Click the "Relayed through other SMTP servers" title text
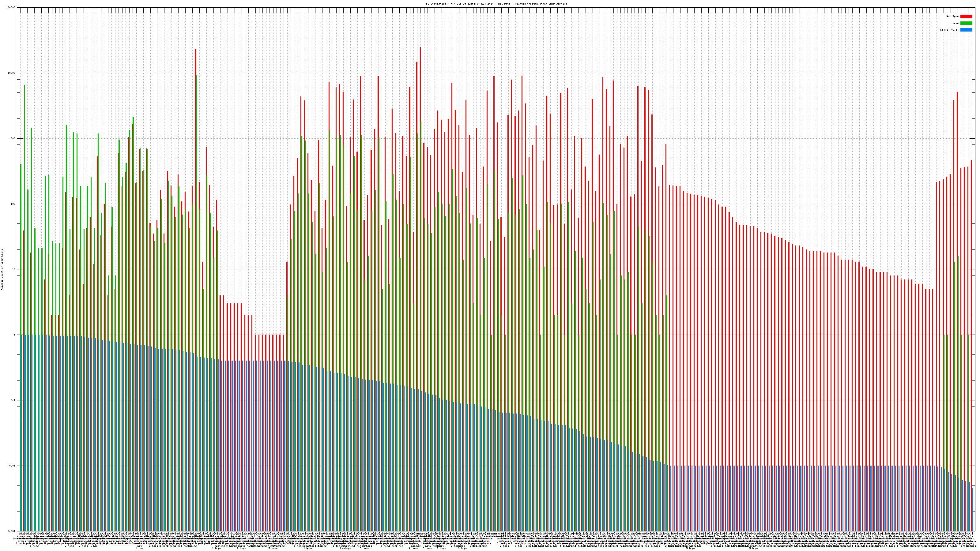The image size is (980, 551). click(x=540, y=4)
